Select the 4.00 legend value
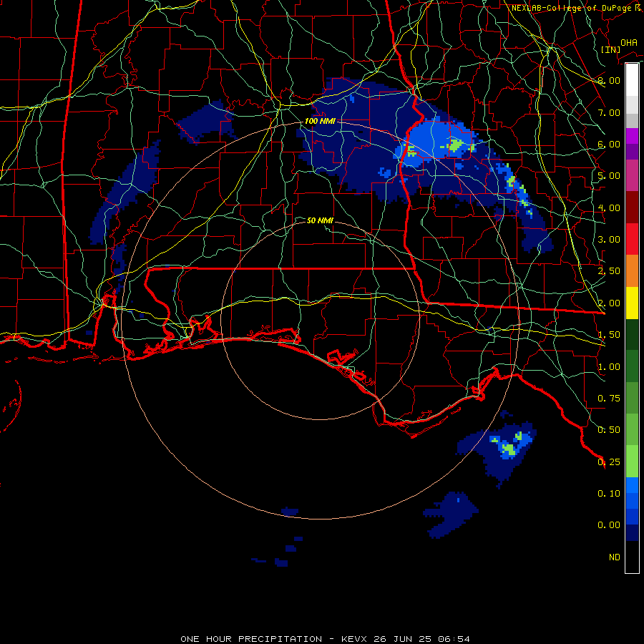 pyautogui.click(x=609, y=208)
